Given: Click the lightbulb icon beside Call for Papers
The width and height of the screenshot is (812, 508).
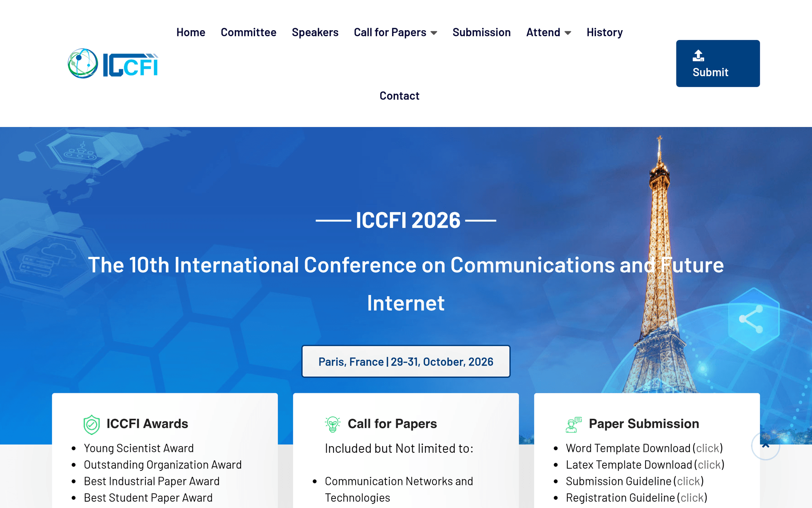Looking at the screenshot, I should tap(333, 424).
